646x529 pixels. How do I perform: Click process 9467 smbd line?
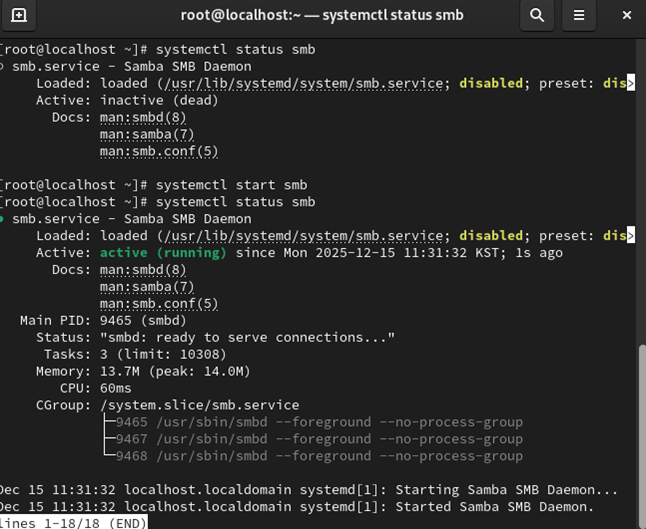[319, 439]
